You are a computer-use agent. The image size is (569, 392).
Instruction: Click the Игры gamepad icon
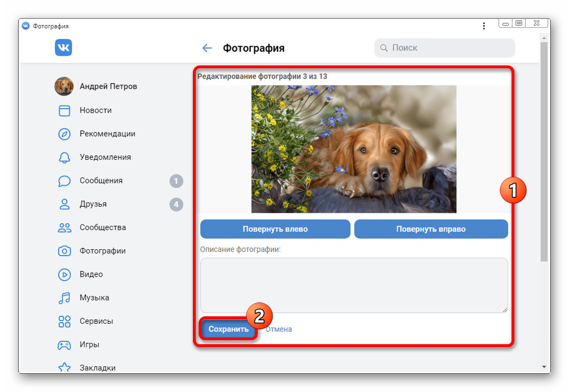(64, 345)
